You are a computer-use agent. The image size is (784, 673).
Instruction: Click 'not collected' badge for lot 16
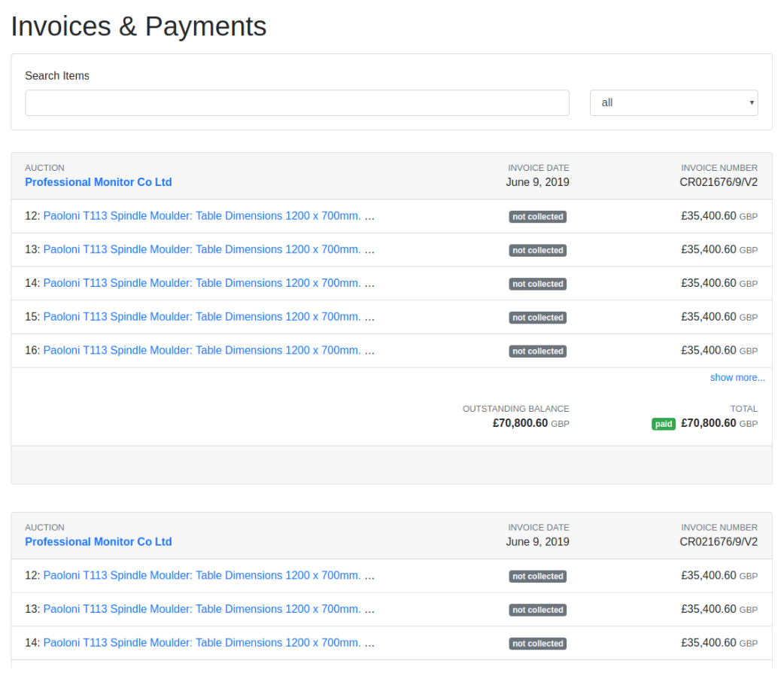pyautogui.click(x=537, y=351)
